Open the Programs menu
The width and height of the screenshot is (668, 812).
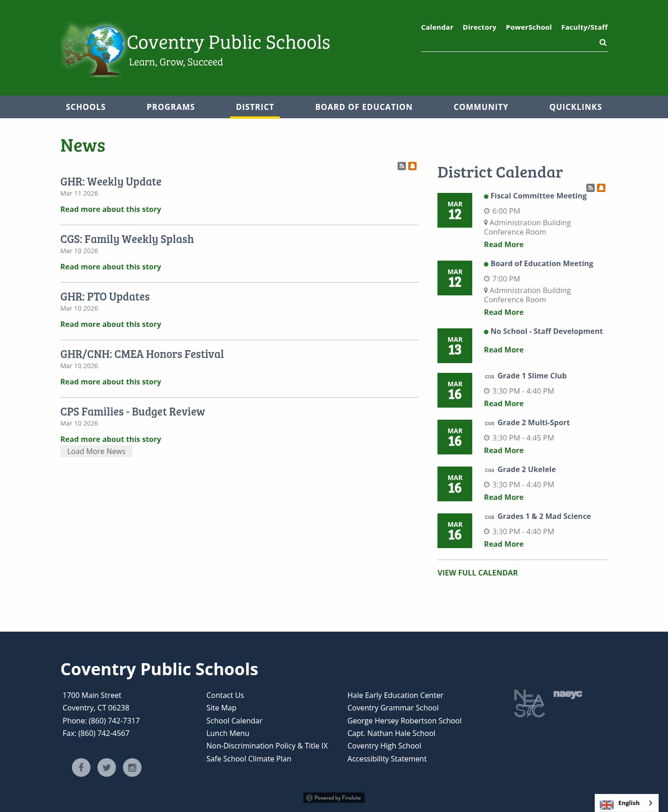(x=171, y=107)
